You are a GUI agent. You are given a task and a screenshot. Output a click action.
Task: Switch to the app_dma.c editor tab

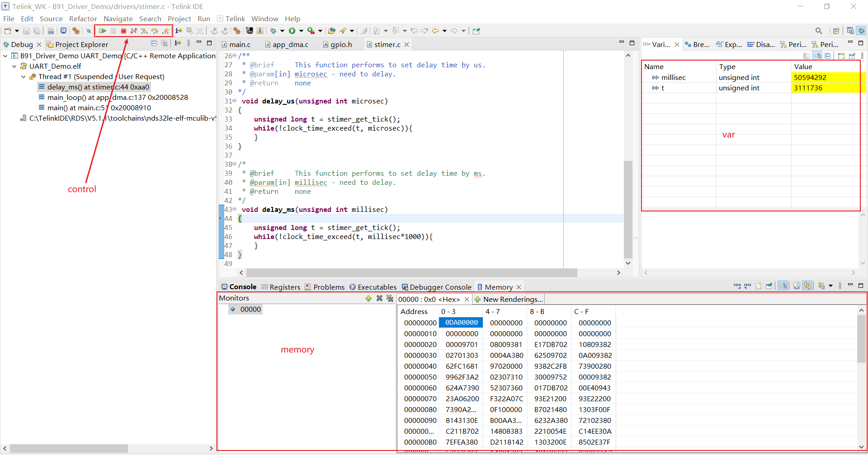pyautogui.click(x=287, y=44)
